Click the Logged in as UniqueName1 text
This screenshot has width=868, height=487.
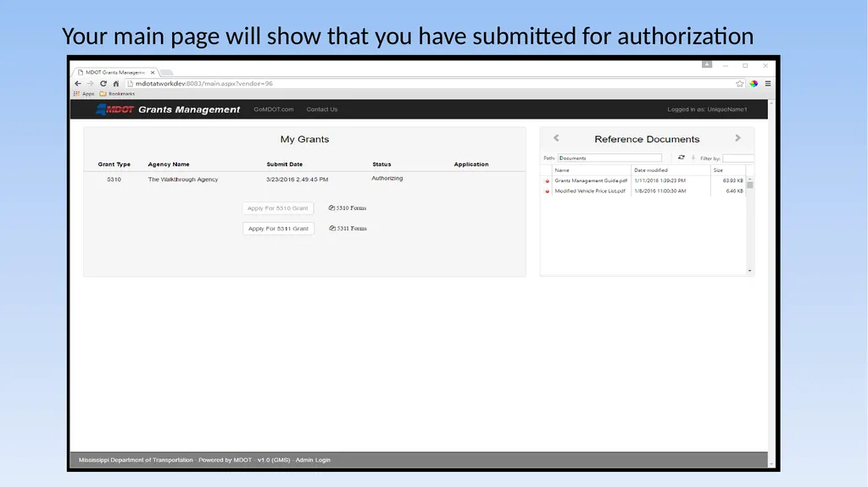click(707, 109)
